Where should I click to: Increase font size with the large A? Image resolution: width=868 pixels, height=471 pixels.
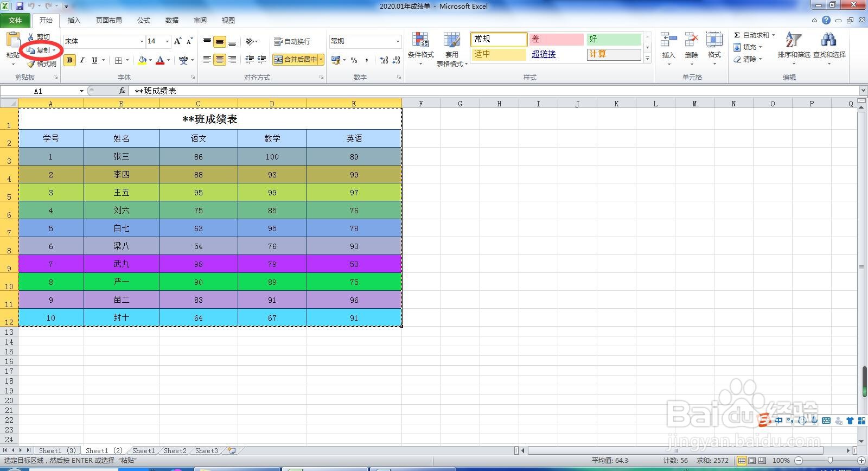pos(177,41)
